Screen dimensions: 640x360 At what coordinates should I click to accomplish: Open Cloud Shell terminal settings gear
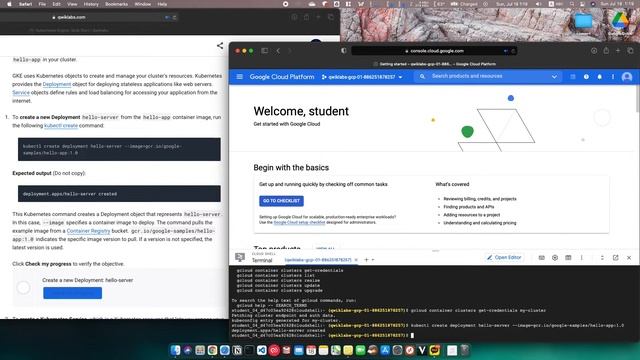555,258
